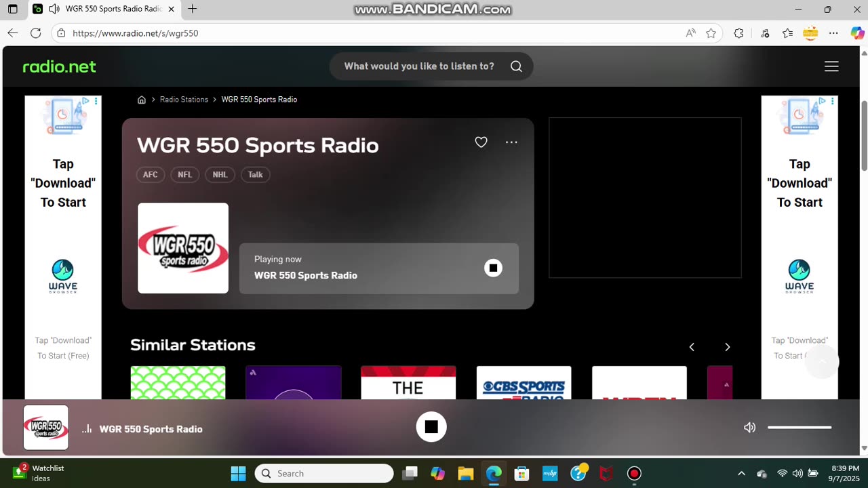This screenshot has width=868, height=488.
Task: Select the AFC tag
Action: [x=151, y=175]
